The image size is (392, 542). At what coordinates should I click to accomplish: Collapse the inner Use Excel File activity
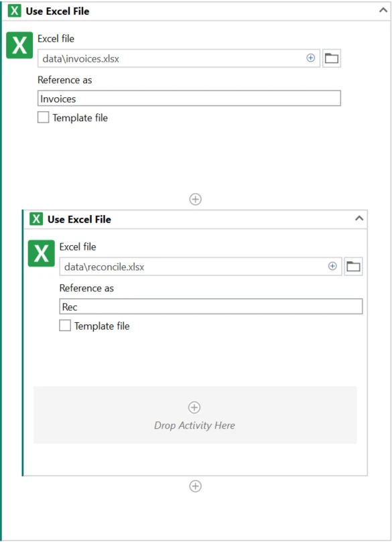[x=359, y=218]
